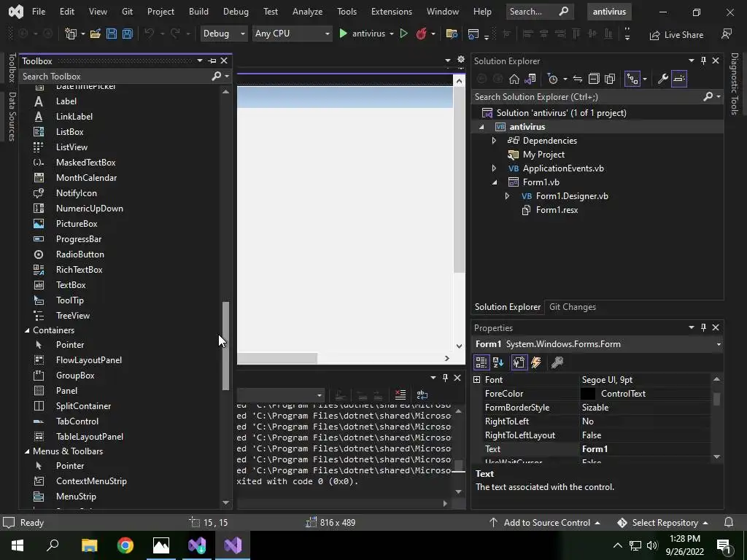Viewport: 747px width, 560px height.
Task: Click the Live Share button
Action: pyautogui.click(x=676, y=35)
